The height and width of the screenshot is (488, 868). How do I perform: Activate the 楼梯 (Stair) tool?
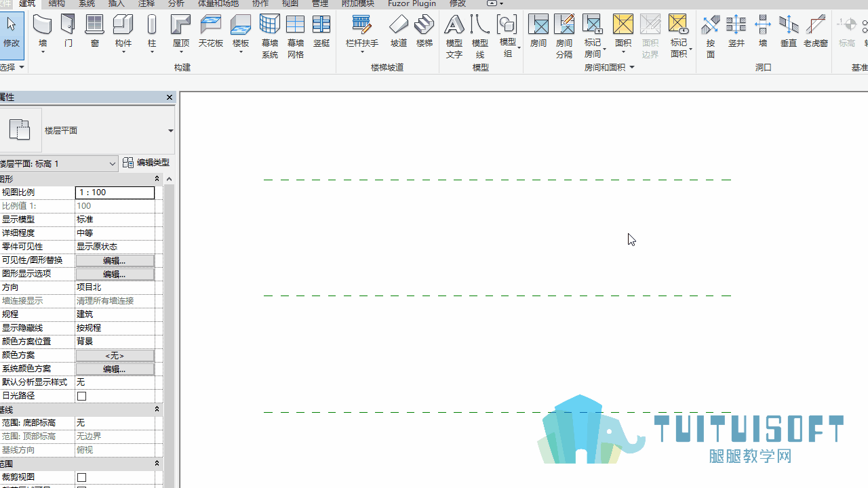coord(425,32)
